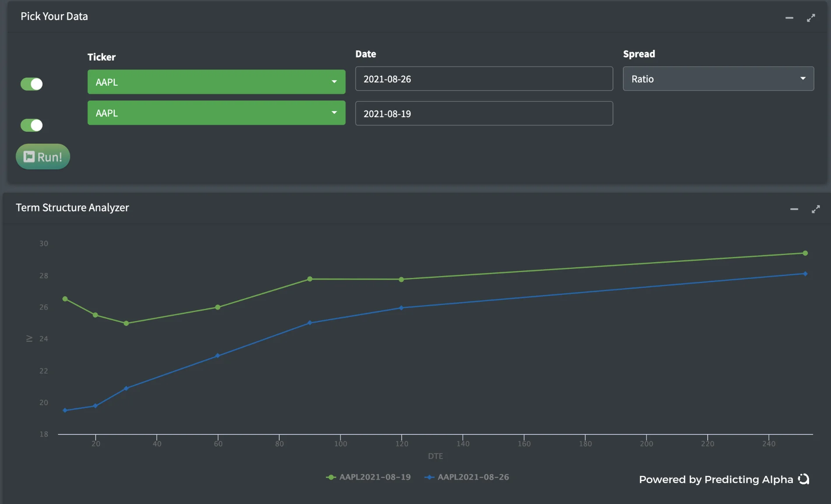This screenshot has width=831, height=504.
Task: Click the Term Structure Analyzer panel title
Action: click(x=72, y=207)
